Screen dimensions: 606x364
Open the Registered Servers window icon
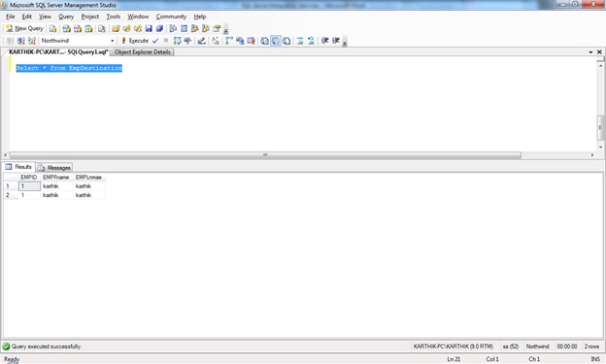(173, 28)
